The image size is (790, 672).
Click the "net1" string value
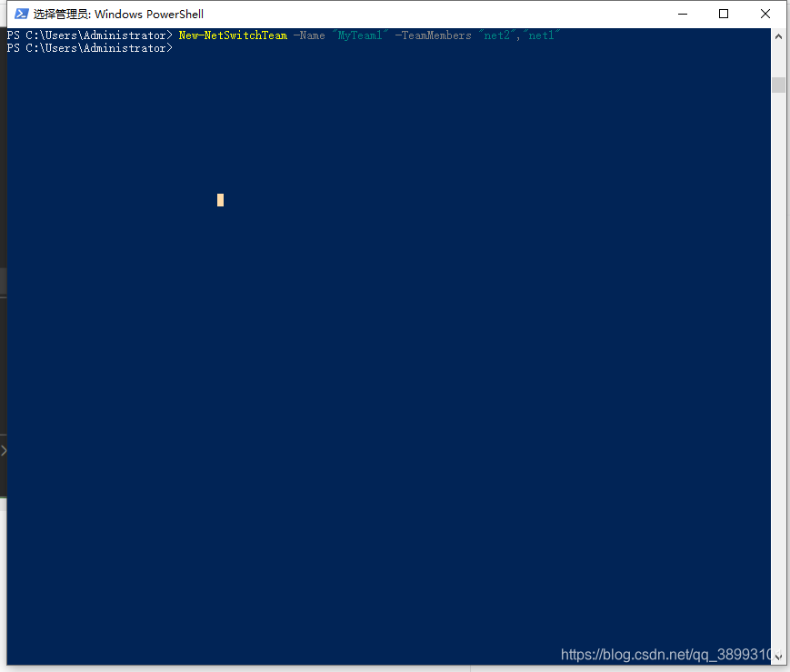[542, 35]
